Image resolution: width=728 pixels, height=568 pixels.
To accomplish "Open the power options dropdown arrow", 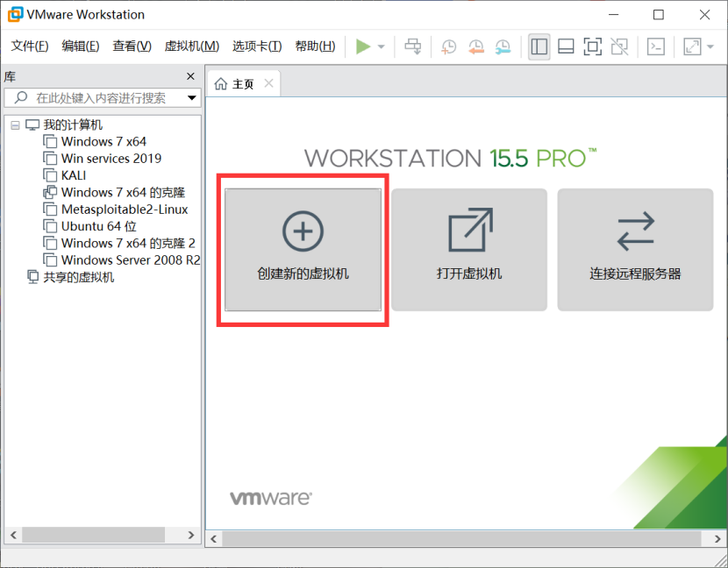I will (382, 46).
